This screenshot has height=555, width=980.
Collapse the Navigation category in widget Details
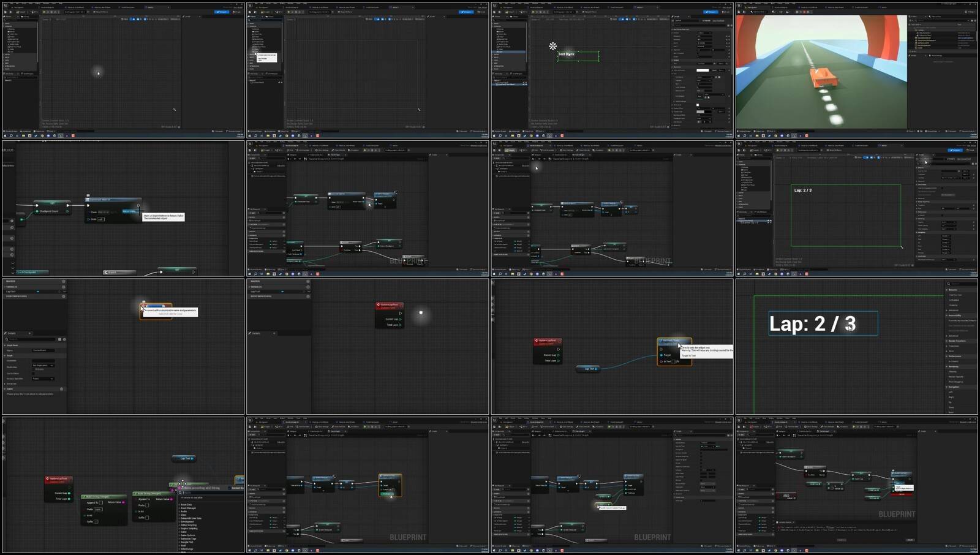coord(947,387)
